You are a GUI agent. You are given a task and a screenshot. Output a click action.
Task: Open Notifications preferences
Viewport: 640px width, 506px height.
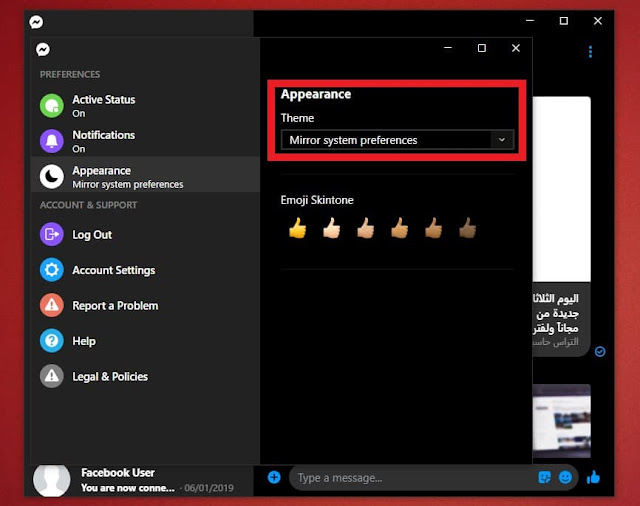145,141
